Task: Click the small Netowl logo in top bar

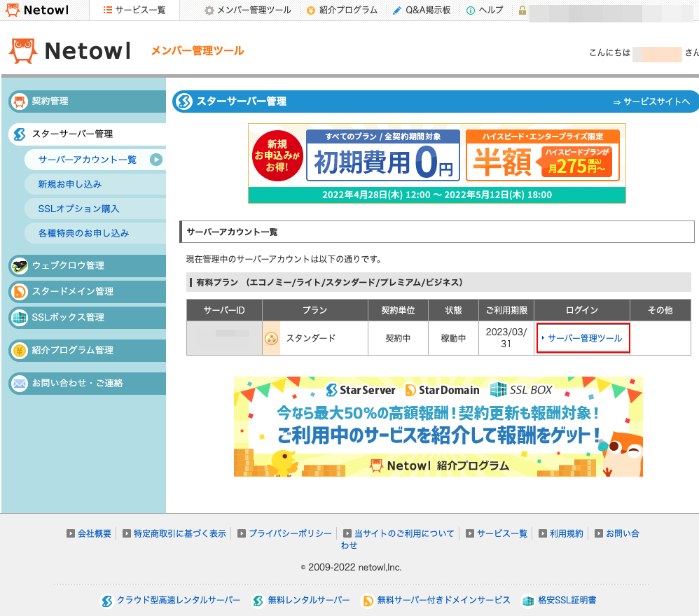Action: tap(37, 10)
